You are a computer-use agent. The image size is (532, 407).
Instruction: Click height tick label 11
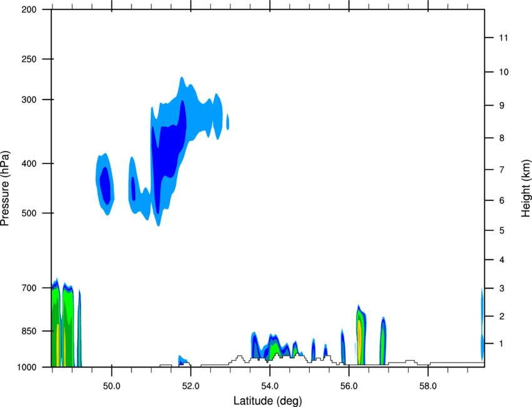click(503, 38)
